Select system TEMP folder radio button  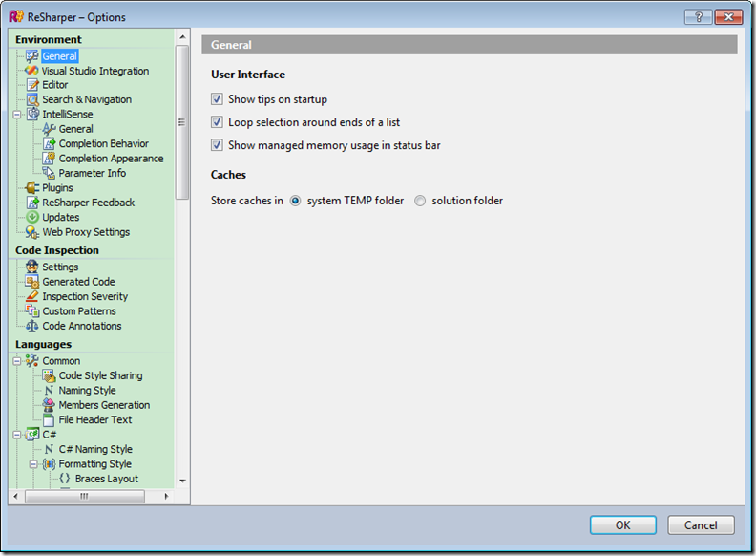295,201
